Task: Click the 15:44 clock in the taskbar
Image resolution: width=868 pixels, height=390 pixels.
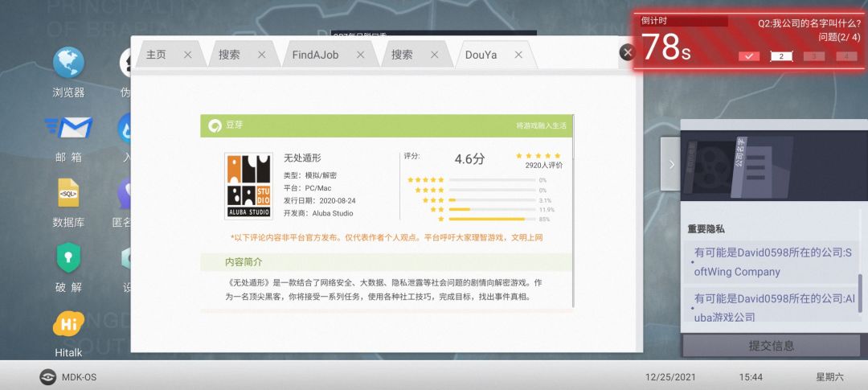Action: (x=751, y=377)
